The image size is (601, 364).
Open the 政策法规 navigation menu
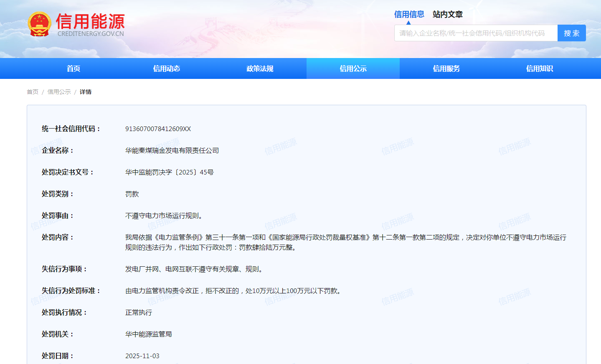coord(259,68)
